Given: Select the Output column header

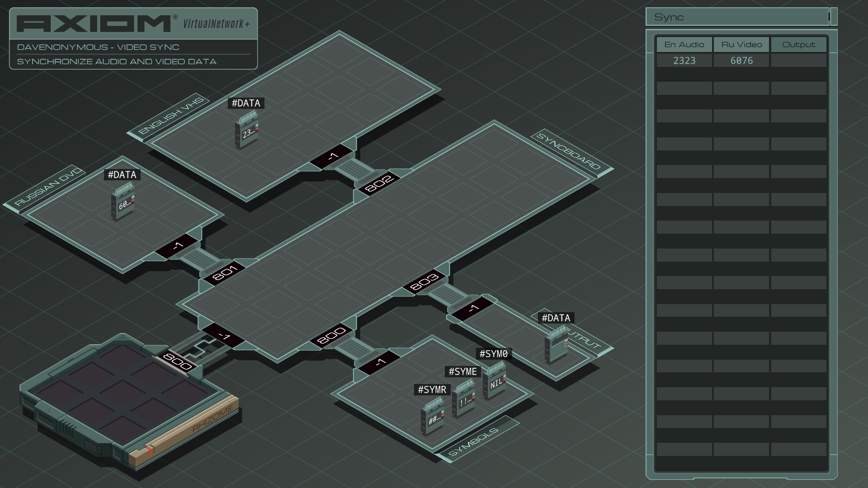Looking at the screenshot, I should tap(799, 45).
